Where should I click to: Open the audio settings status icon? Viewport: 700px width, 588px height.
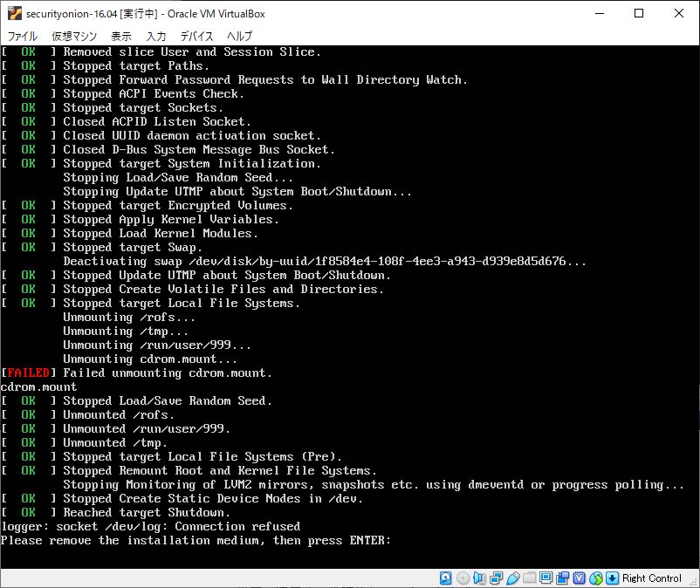coord(479,578)
